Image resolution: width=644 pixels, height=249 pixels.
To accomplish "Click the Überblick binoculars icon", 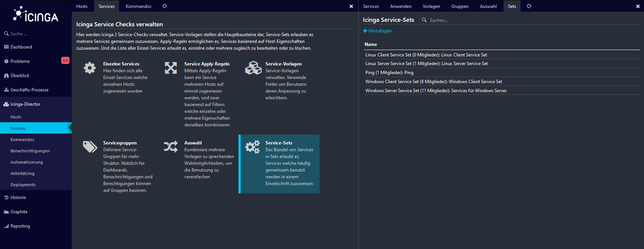I will (6, 76).
